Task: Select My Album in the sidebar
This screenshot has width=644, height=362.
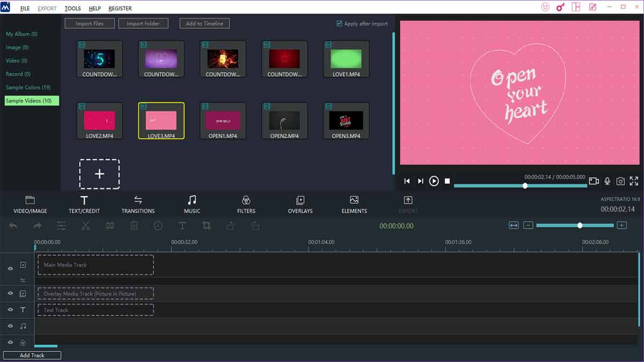Action: [x=20, y=33]
